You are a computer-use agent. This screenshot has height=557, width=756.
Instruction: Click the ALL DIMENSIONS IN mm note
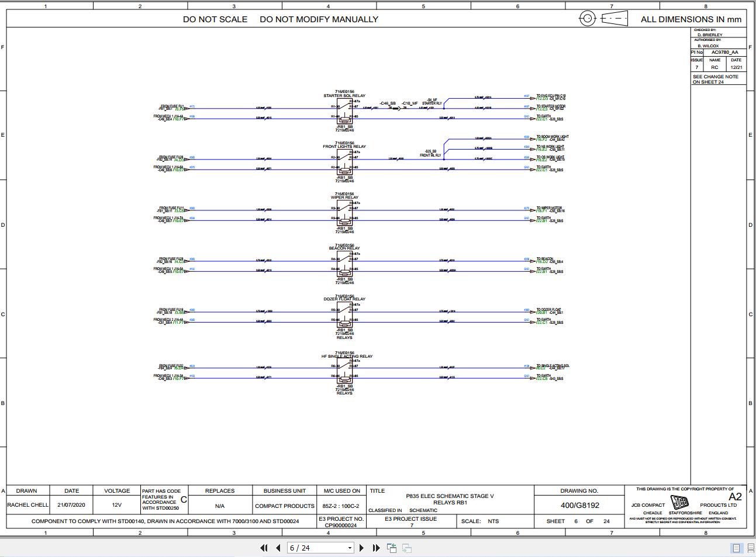pyautogui.click(x=691, y=19)
